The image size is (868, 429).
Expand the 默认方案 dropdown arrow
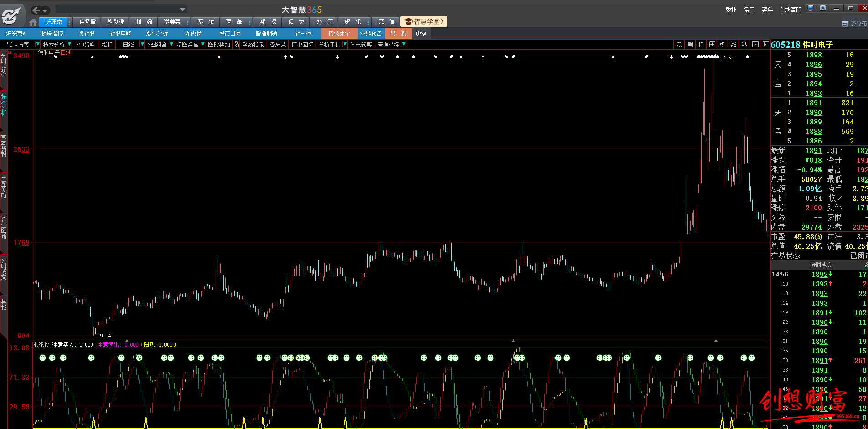pos(38,44)
